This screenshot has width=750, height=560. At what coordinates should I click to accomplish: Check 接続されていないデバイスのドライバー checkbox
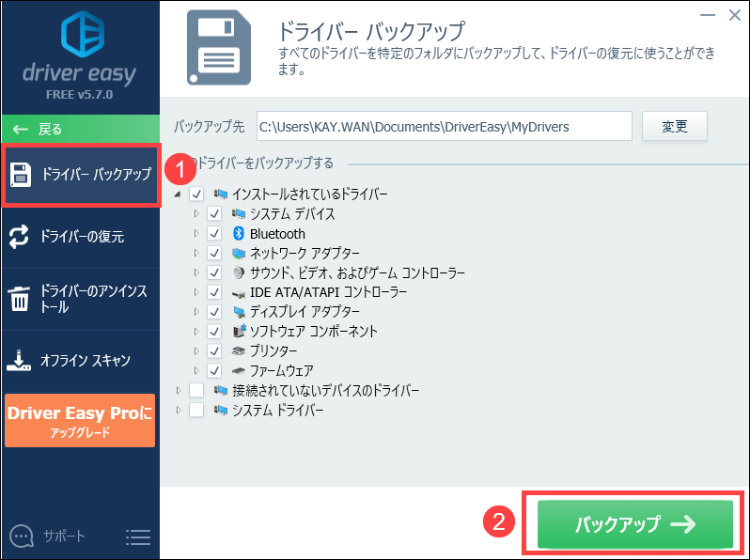click(x=195, y=391)
